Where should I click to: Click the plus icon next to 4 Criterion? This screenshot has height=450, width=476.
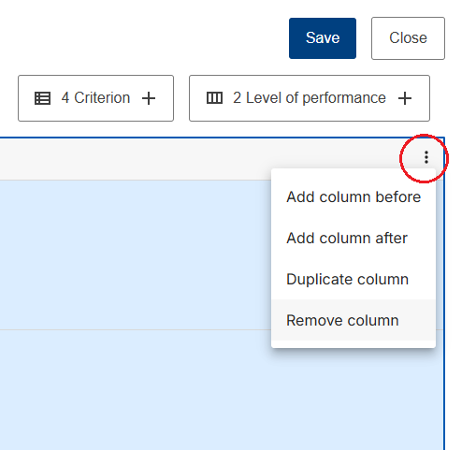tap(149, 98)
